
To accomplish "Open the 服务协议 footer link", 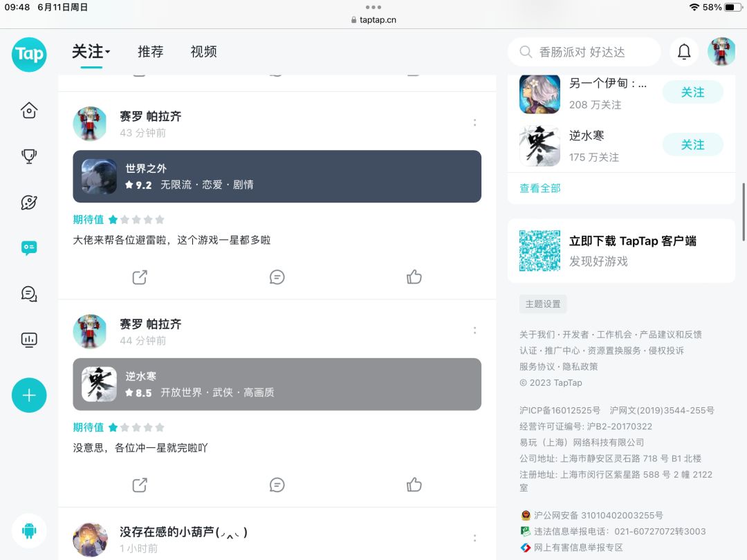I will pos(537,366).
